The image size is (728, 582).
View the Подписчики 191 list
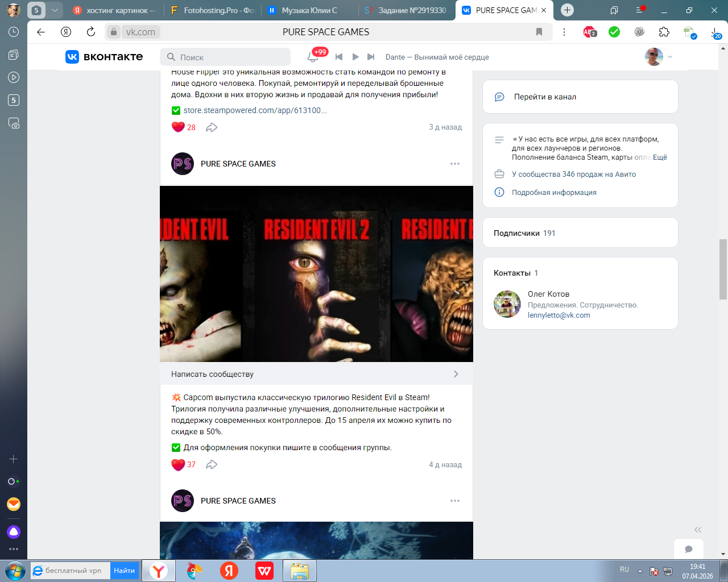(x=580, y=233)
